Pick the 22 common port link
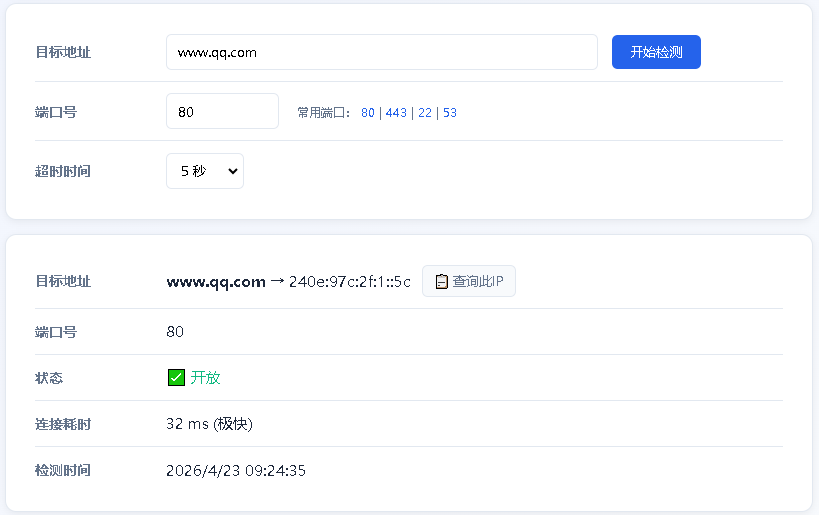 tap(425, 113)
